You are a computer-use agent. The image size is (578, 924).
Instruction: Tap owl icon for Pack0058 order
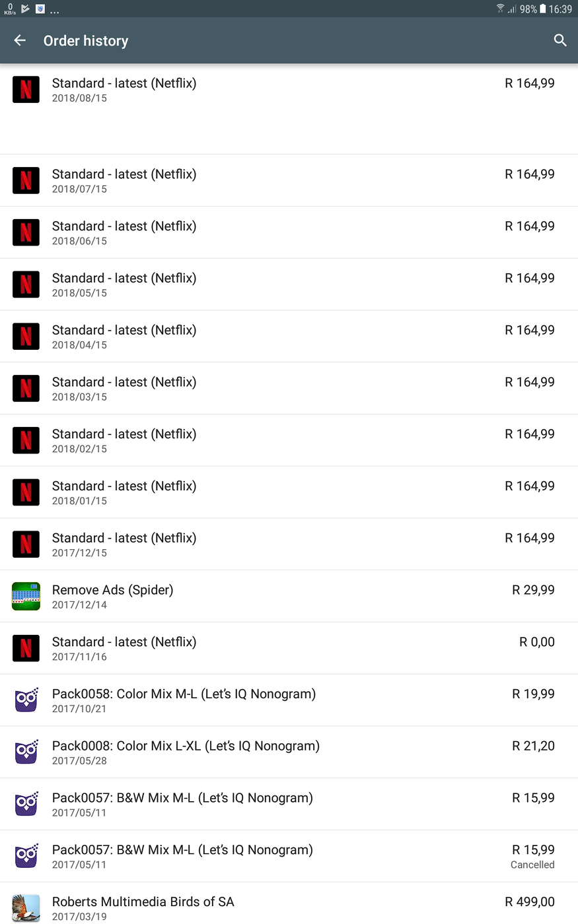click(26, 700)
